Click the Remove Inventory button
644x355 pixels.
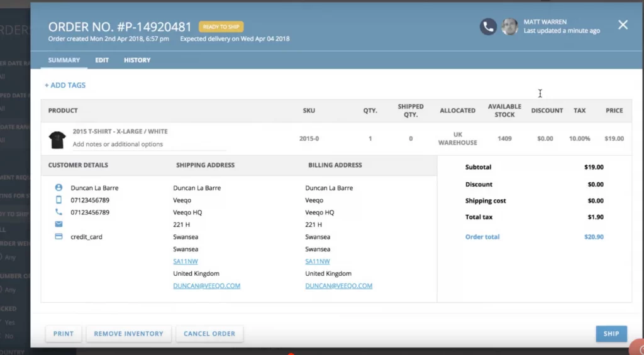[x=128, y=334]
